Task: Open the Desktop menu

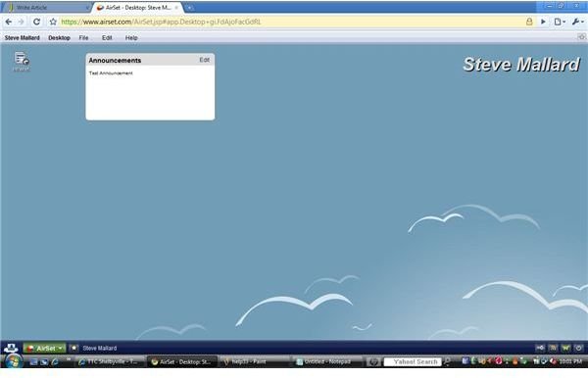Action: pos(59,38)
